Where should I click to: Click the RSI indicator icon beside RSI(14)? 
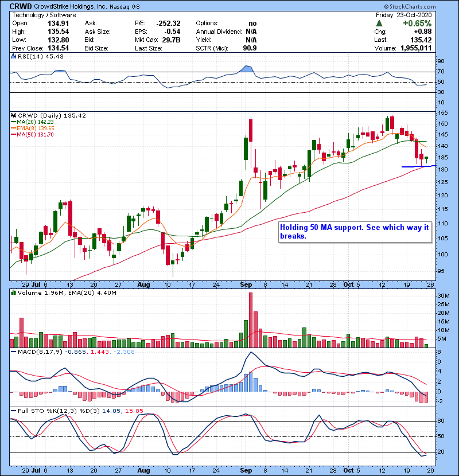pos(13,56)
